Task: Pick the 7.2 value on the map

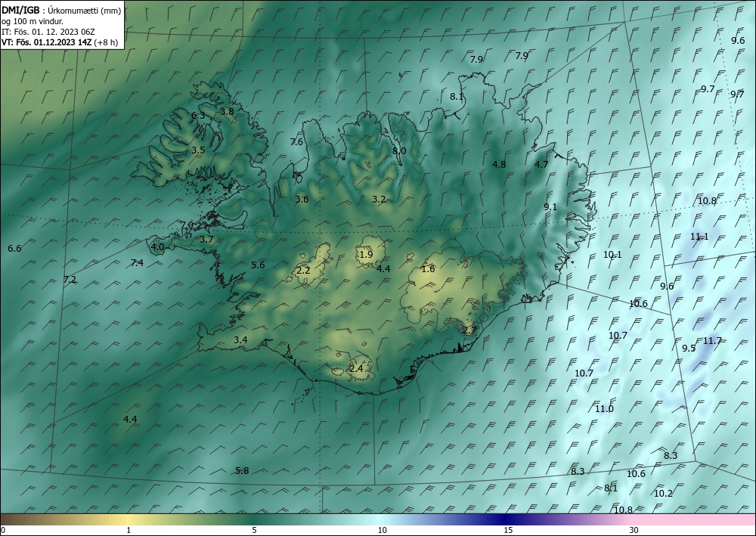Action: 70,280
